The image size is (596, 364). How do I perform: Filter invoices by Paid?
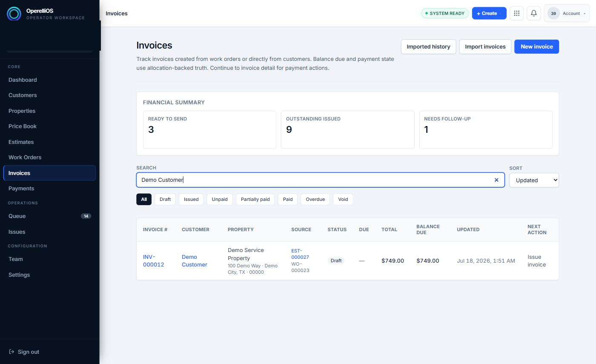[x=288, y=199]
